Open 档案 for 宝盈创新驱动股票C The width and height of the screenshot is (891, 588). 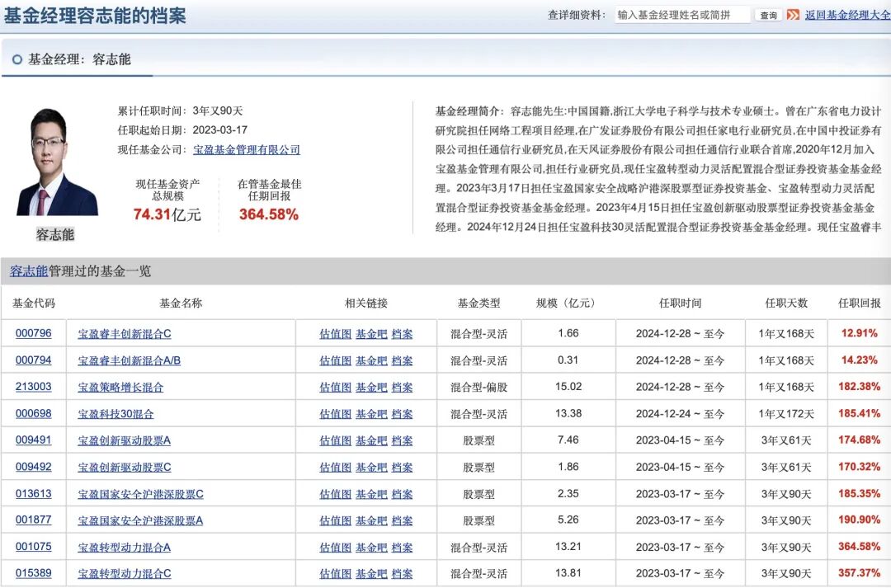tap(403, 468)
